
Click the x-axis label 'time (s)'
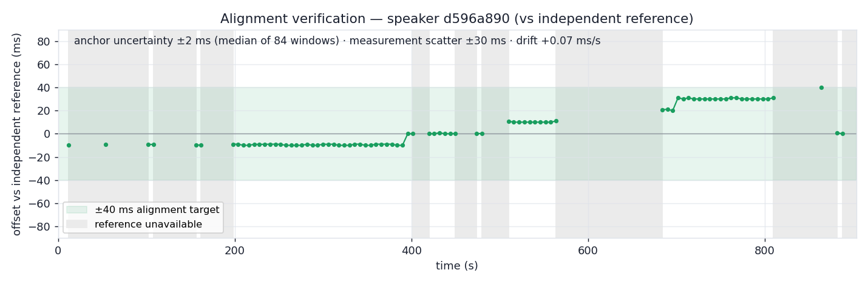point(456,266)
